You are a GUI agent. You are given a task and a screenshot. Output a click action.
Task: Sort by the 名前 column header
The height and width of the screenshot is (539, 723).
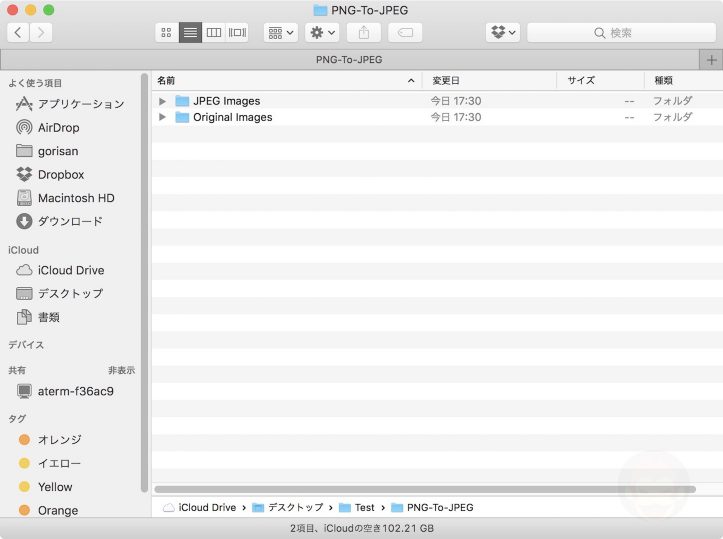click(286, 81)
